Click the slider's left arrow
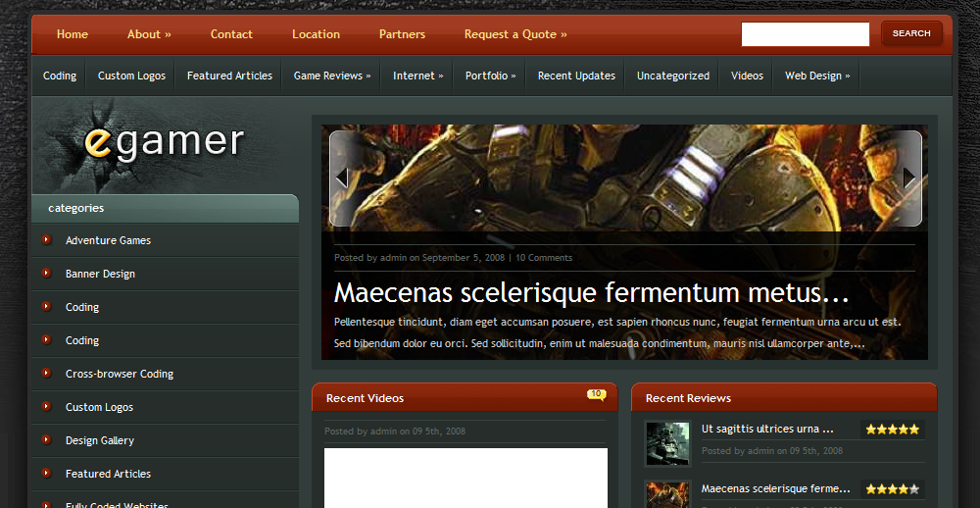 coord(342,178)
